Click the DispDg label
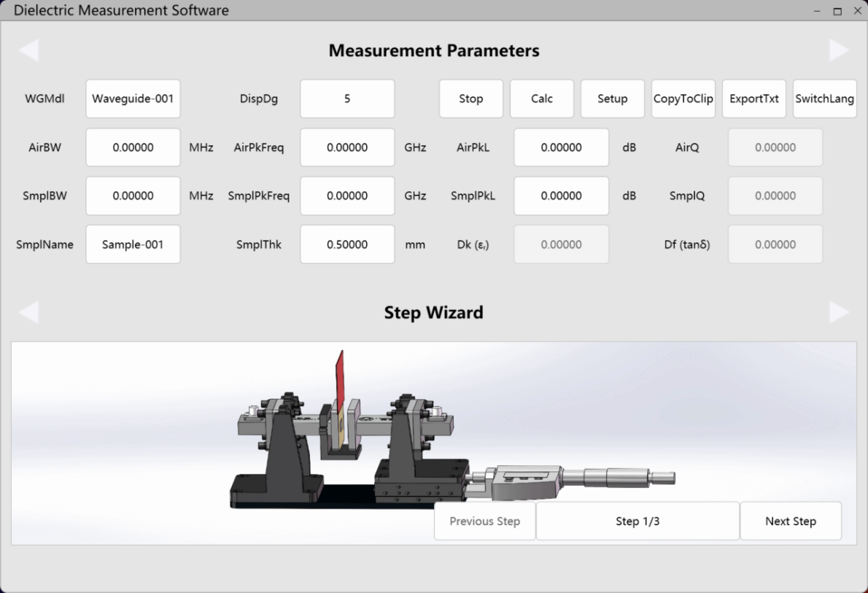The image size is (868, 593). (258, 98)
